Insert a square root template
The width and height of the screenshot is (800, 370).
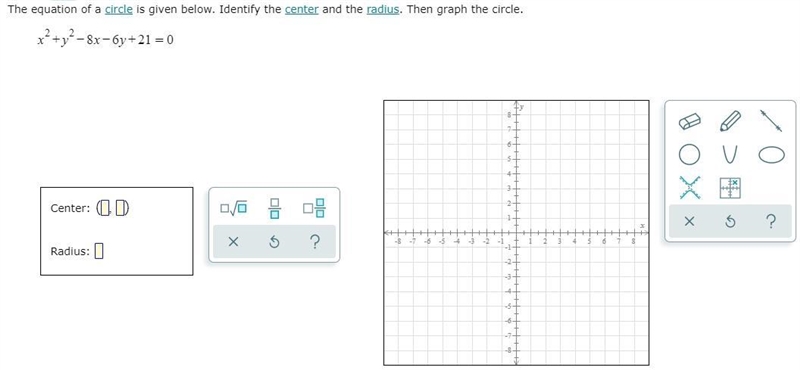[234, 208]
